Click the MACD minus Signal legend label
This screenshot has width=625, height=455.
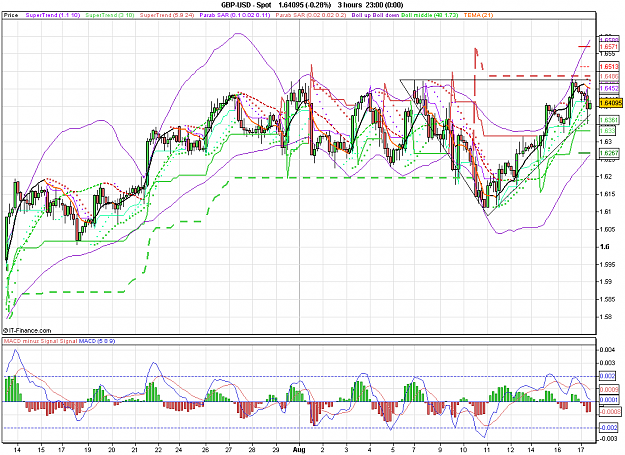[x=31, y=341]
